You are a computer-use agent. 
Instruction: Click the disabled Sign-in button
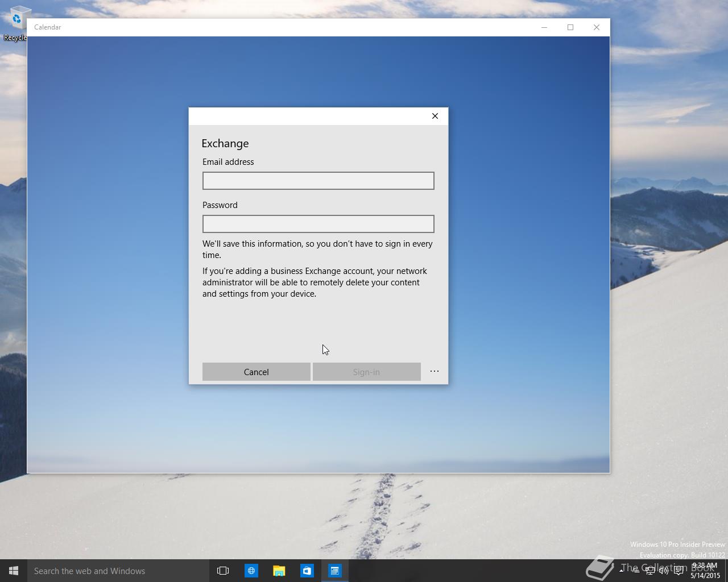[366, 372]
